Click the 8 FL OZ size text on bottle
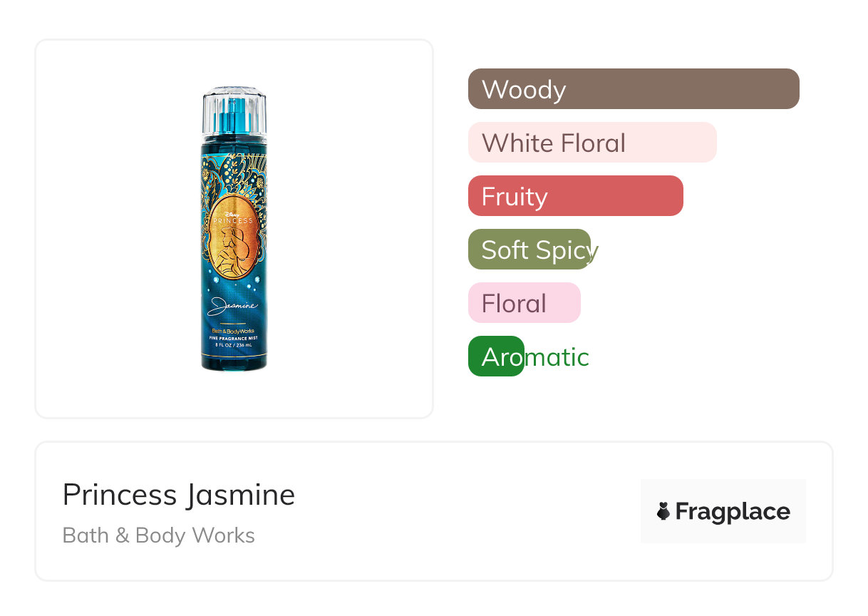 pos(233,345)
